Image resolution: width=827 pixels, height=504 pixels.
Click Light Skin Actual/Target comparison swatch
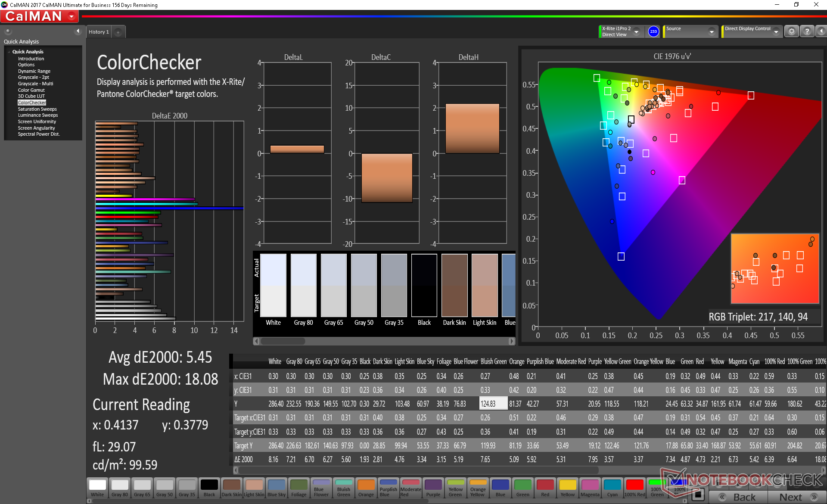coord(485,285)
